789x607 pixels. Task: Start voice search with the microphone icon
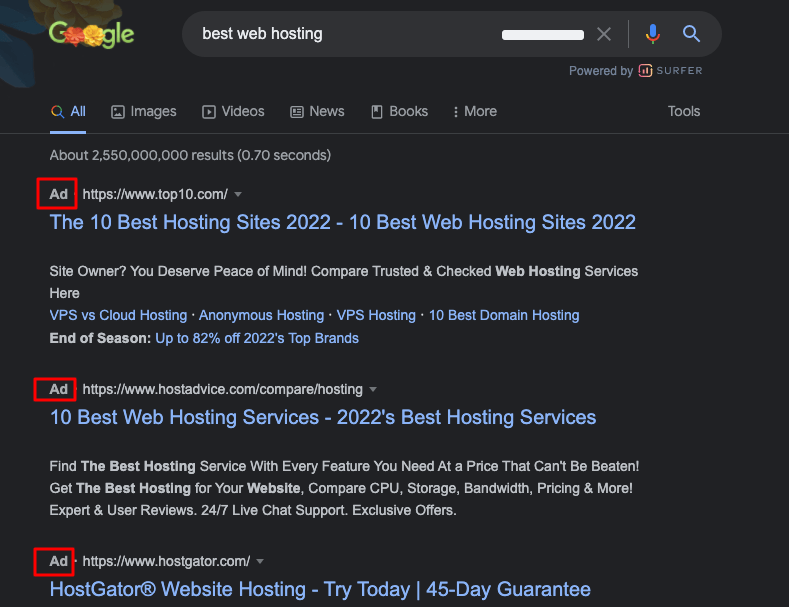(653, 34)
